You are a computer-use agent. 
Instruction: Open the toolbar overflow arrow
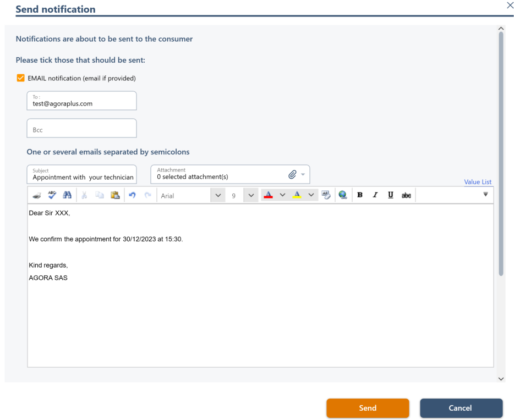[x=485, y=195]
